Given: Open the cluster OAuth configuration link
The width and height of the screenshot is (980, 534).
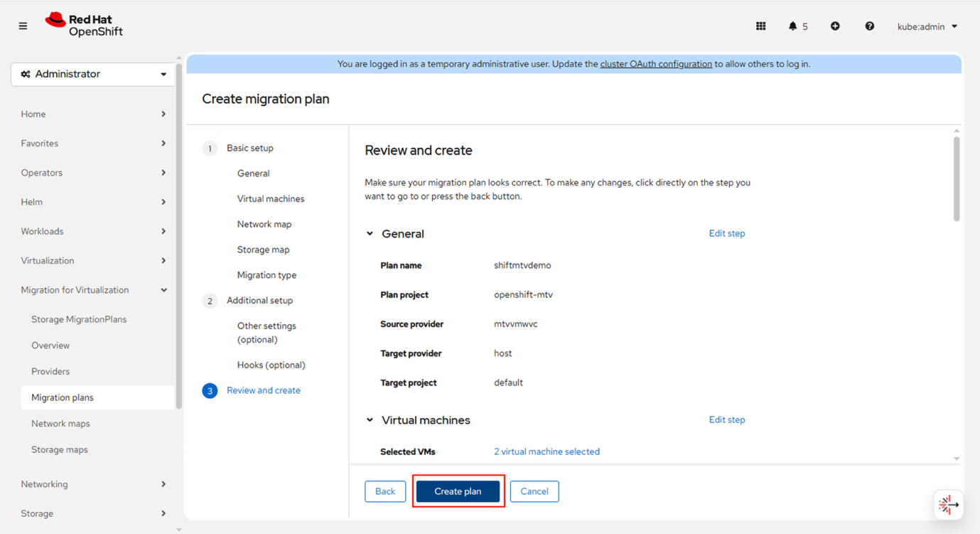Looking at the screenshot, I should click(656, 64).
